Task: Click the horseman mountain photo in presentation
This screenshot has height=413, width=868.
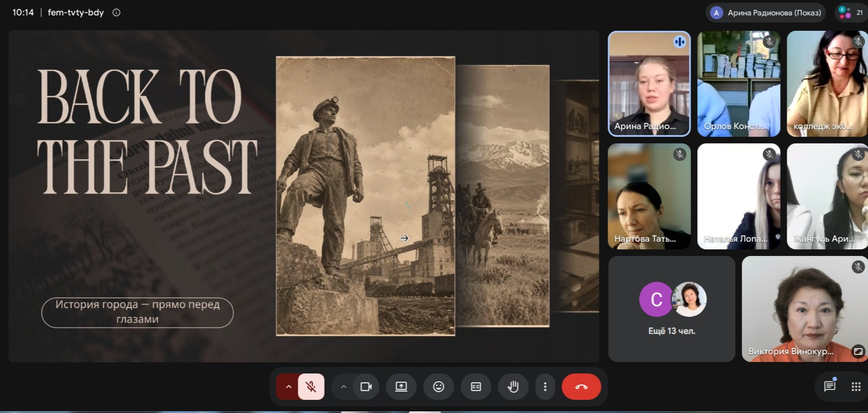Action: click(x=503, y=196)
